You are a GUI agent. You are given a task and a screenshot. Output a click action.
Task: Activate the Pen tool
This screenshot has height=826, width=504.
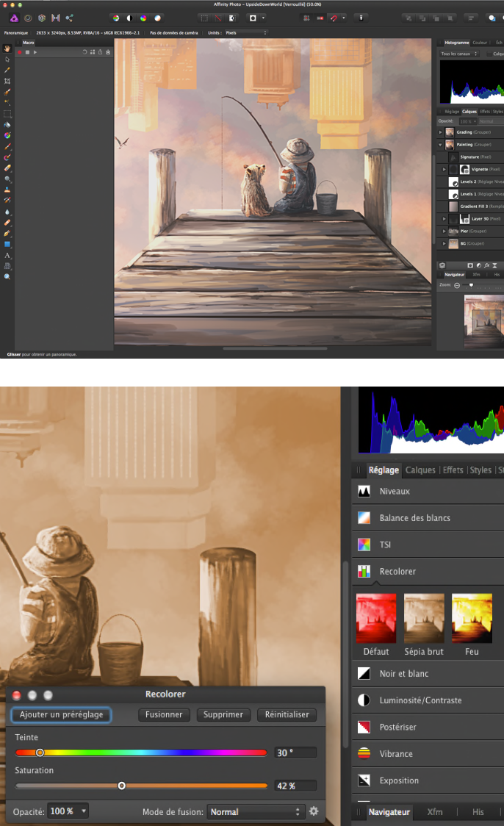tap(7, 234)
